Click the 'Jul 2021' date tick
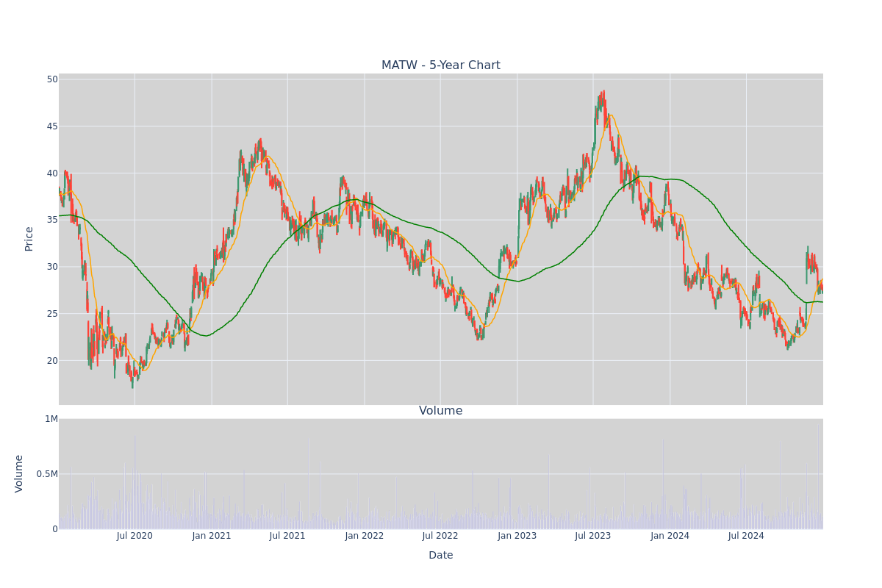Viewport: 882px width, 588px height. (287, 536)
